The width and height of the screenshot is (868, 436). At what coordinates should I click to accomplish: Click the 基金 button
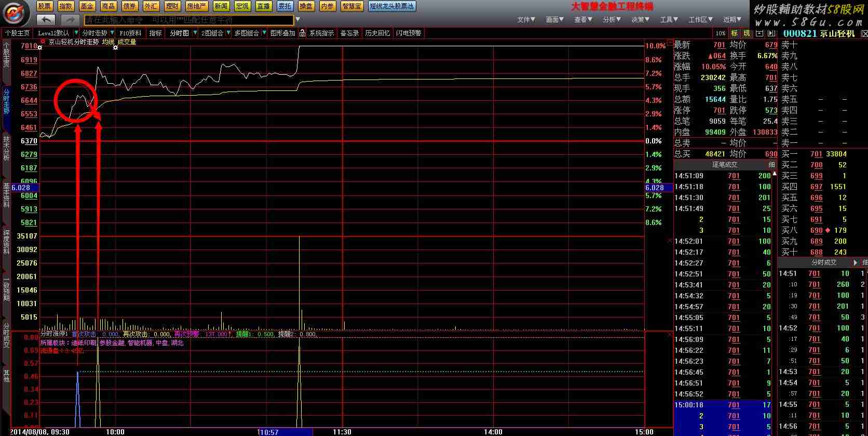pyautogui.click(x=87, y=6)
